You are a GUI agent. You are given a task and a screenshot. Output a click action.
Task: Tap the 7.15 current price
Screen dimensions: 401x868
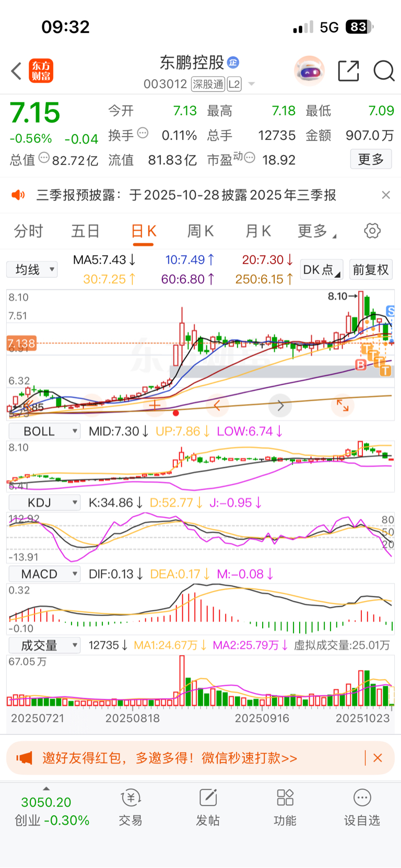(x=35, y=113)
